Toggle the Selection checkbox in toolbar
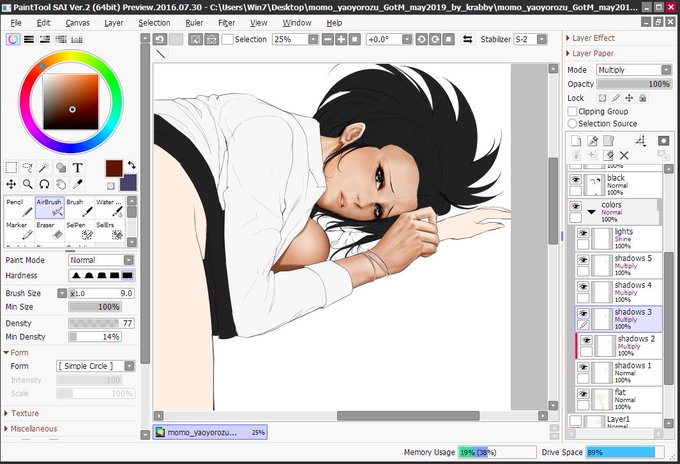The image size is (680, 464). coord(227,39)
